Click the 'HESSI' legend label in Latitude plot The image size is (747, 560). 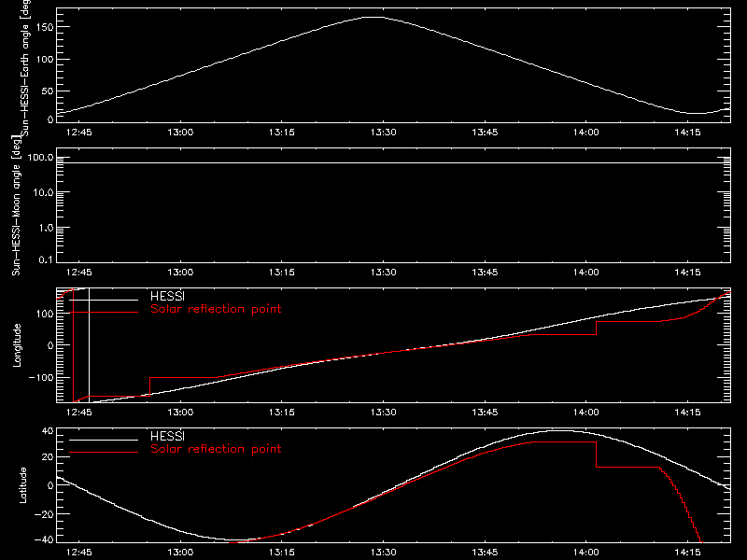click(x=167, y=436)
